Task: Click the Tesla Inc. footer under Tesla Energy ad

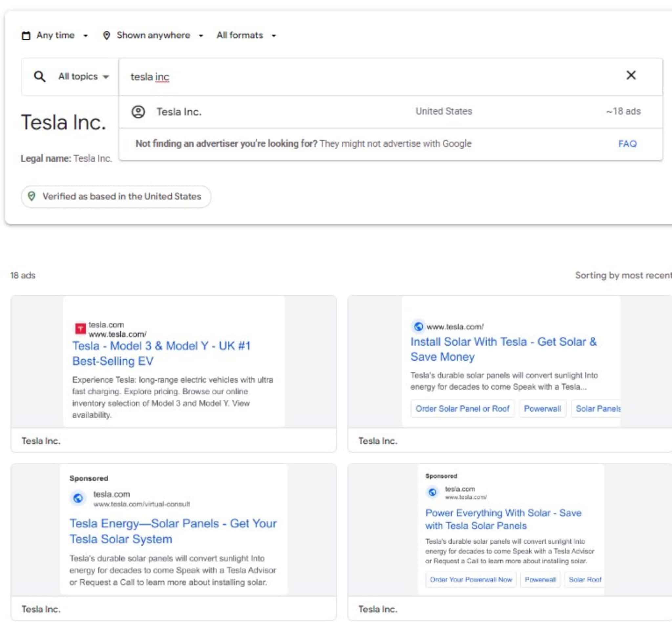Action: [x=41, y=609]
